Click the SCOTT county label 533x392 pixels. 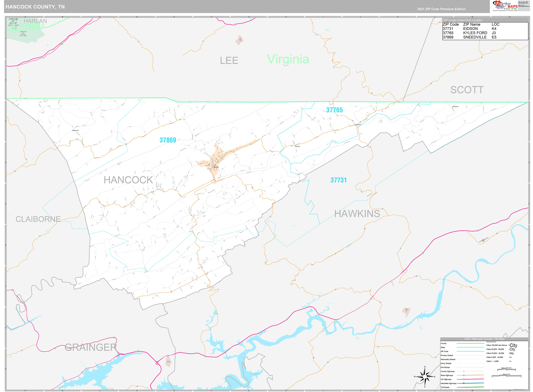[467, 90]
